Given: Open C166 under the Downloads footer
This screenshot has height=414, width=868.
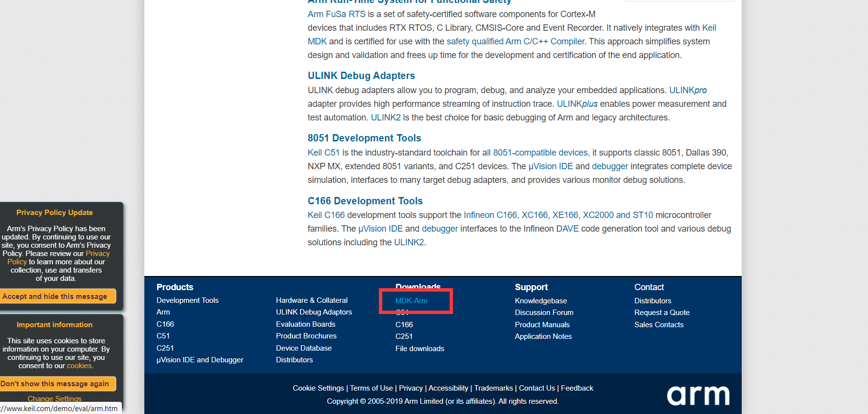Looking at the screenshot, I should (404, 325).
